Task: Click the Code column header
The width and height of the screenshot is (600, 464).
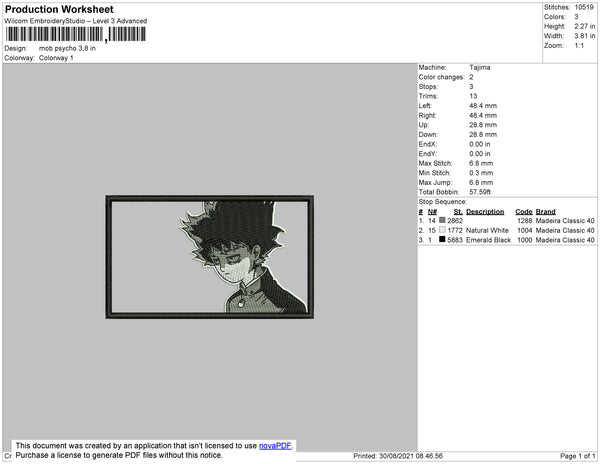Action: pos(524,212)
